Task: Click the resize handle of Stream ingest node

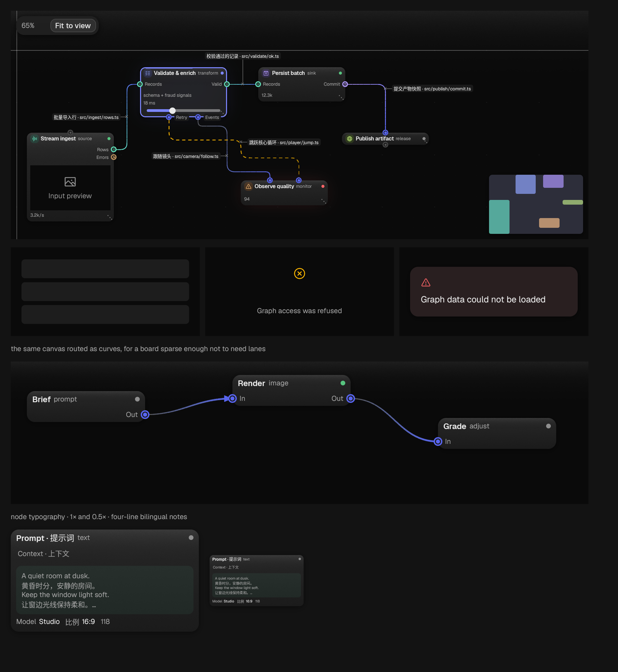Action: [x=109, y=217]
